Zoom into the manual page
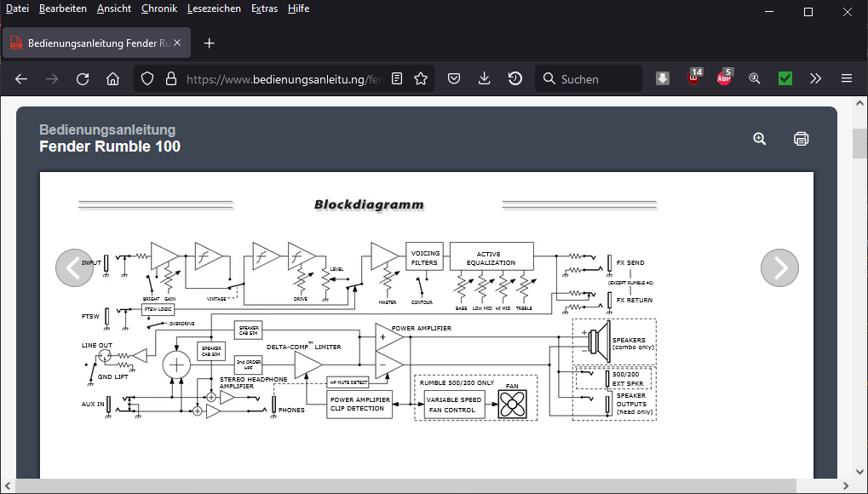 [760, 139]
